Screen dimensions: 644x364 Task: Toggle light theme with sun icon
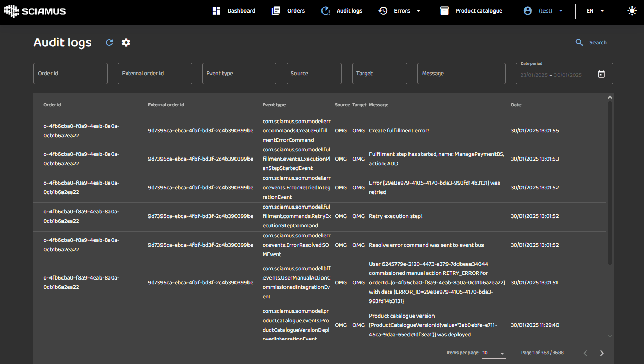632,11
